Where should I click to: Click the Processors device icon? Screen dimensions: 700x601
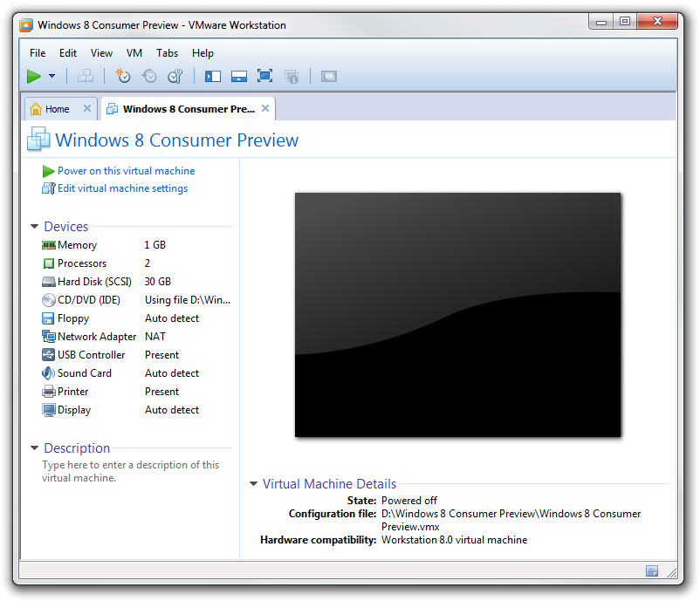coord(48,263)
